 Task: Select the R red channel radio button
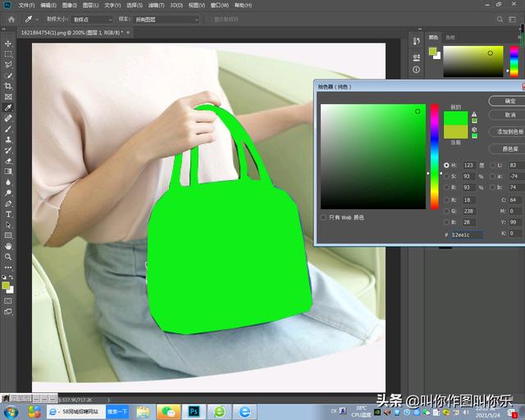pyautogui.click(x=446, y=199)
